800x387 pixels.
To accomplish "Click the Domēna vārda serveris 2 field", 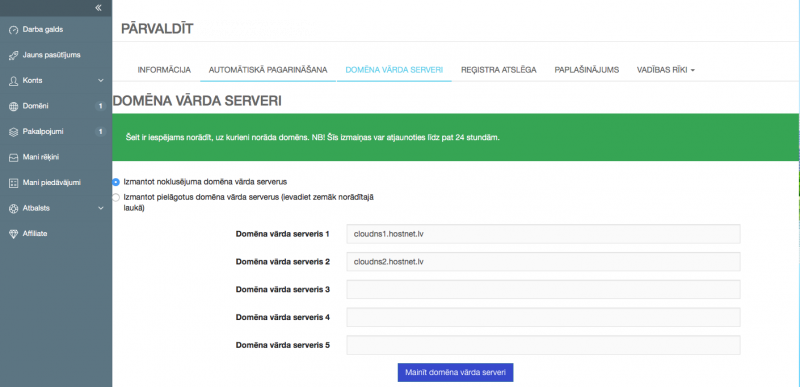I will [543, 262].
